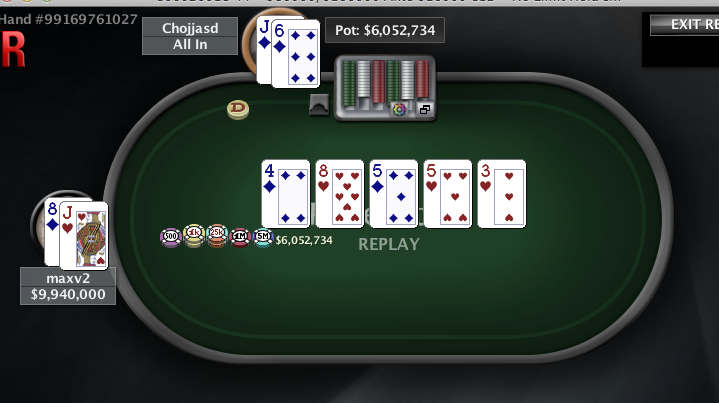Screen dimensions: 719x403
Task: Click the 5 of diamonds board card
Action: coord(394,194)
